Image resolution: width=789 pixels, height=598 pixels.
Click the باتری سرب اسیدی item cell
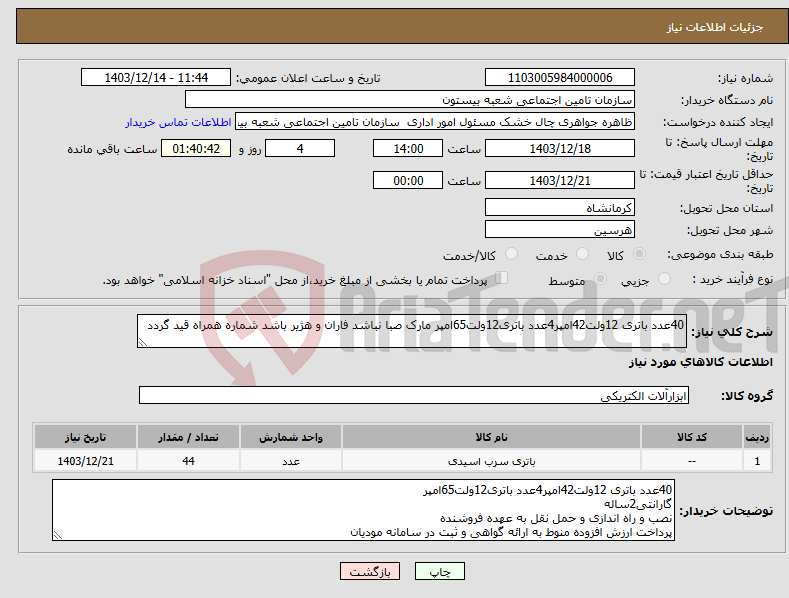click(491, 461)
